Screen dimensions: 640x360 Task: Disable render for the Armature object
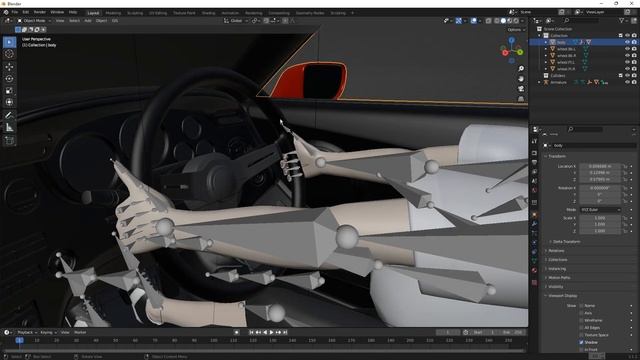[x=634, y=82]
